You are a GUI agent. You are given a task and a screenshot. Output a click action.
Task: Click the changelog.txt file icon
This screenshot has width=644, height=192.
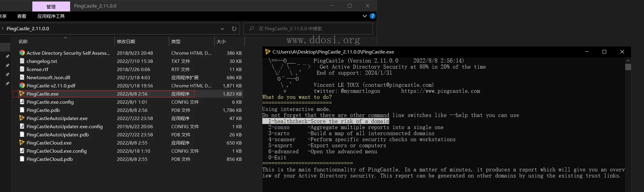(22, 61)
